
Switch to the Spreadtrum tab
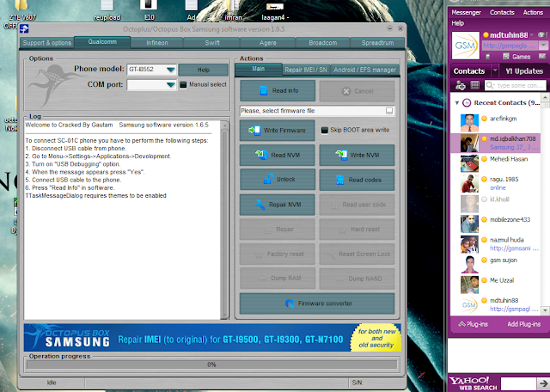[377, 43]
